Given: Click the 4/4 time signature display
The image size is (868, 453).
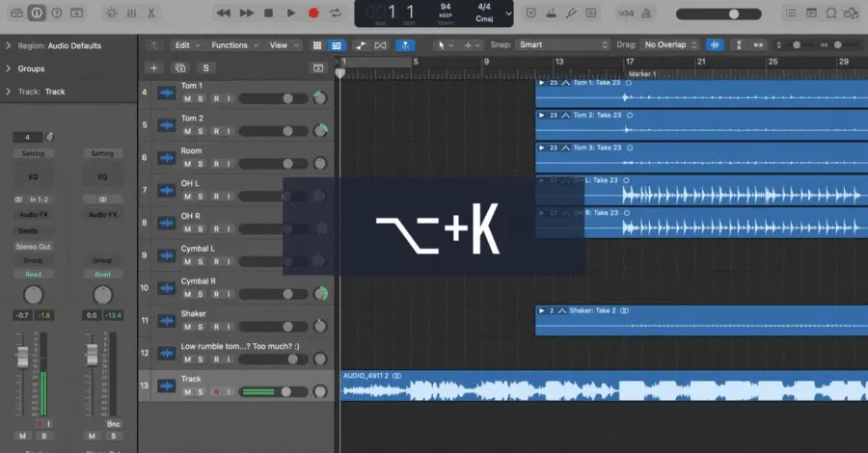Looking at the screenshot, I should (x=484, y=7).
